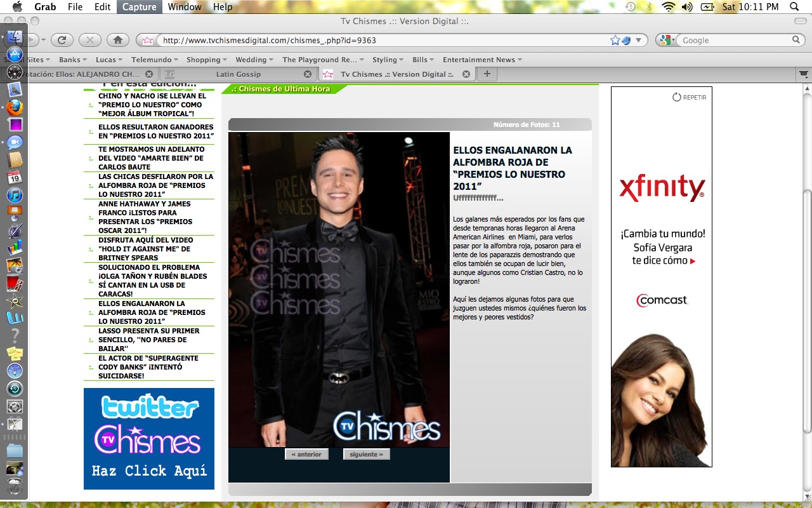Open a new browser tab
812x508 pixels.
[x=487, y=74]
